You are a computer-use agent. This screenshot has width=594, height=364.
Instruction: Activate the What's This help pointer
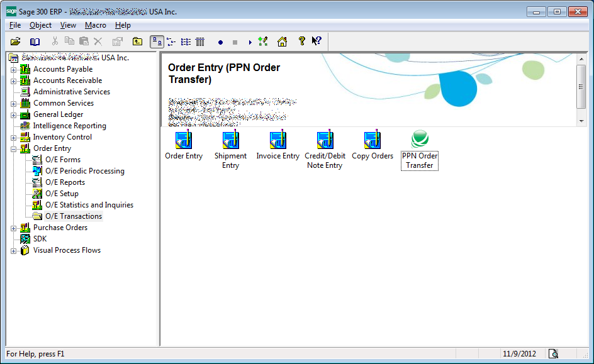point(317,41)
